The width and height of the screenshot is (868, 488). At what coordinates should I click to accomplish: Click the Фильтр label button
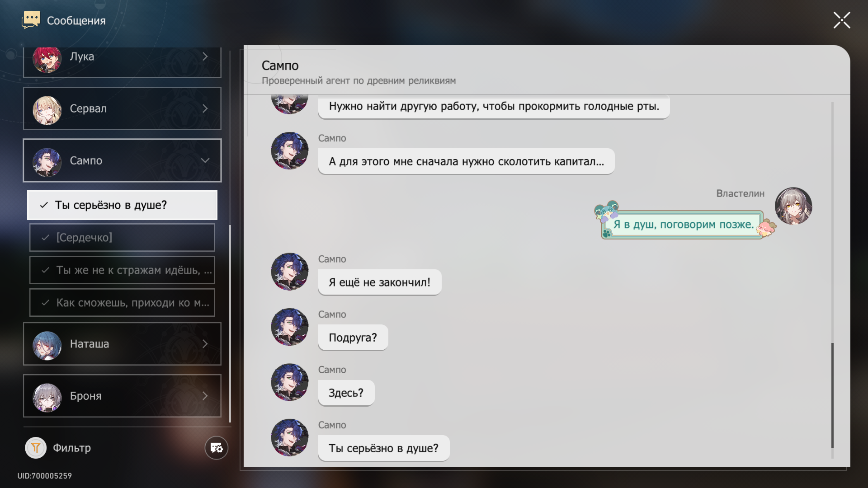pos(72,448)
